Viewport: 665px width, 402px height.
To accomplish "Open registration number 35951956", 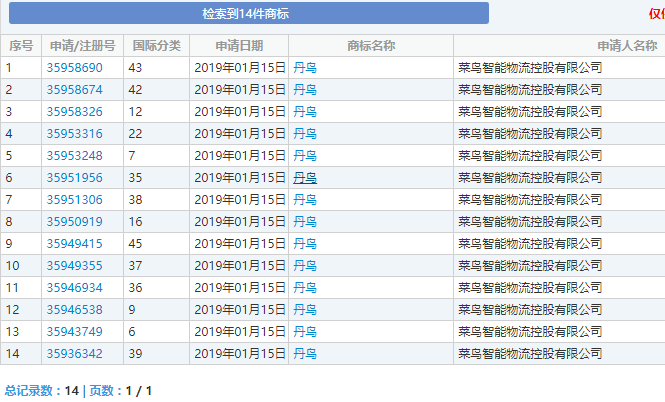I will pos(74,178).
